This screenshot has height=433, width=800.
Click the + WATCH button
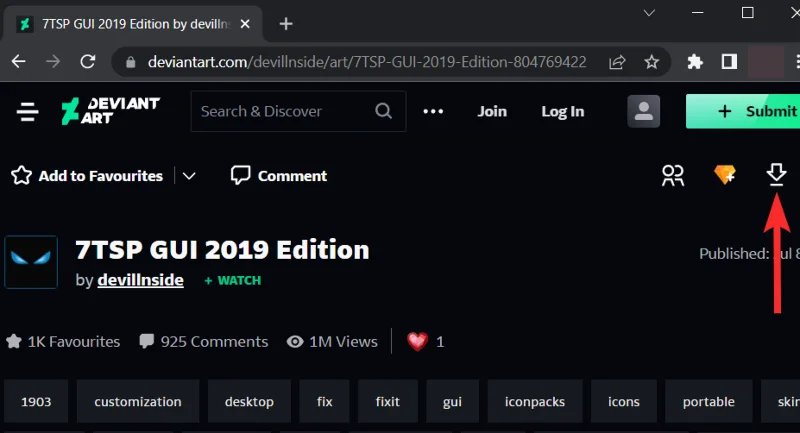coord(233,281)
